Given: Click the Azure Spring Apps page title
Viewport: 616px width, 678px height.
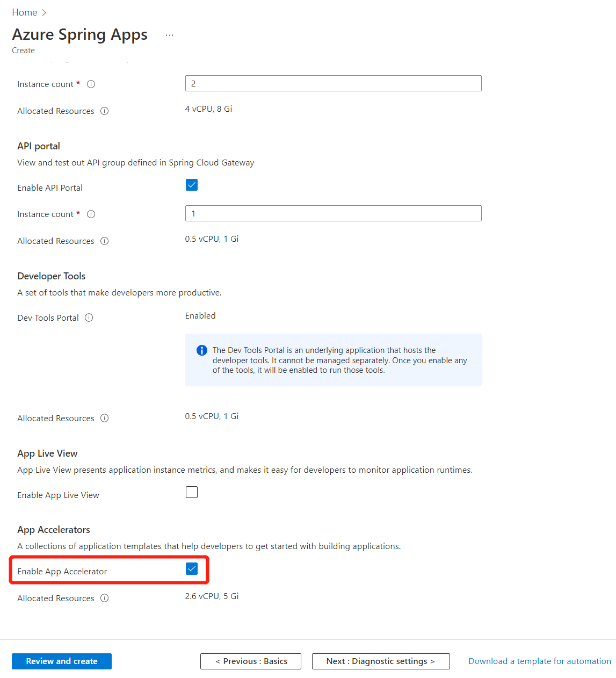Looking at the screenshot, I should pyautogui.click(x=80, y=35).
